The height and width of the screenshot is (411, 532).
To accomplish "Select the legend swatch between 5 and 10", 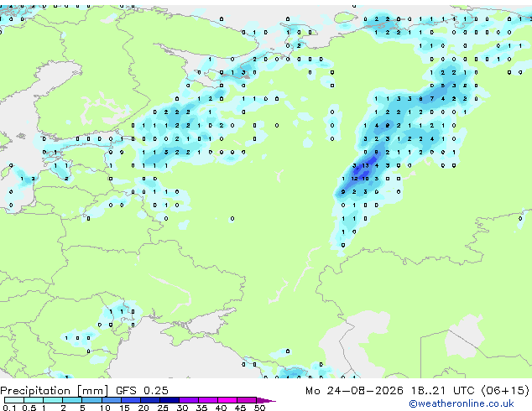I will click(91, 400).
